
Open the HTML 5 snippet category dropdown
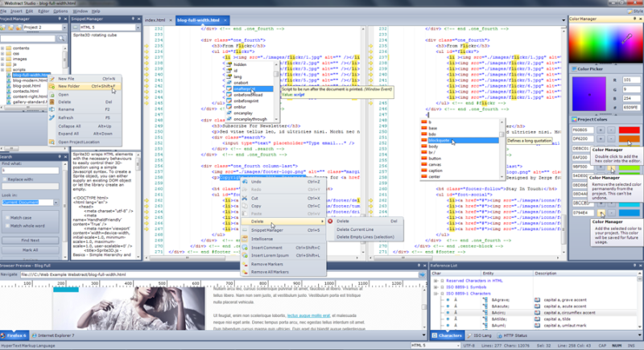click(x=138, y=27)
